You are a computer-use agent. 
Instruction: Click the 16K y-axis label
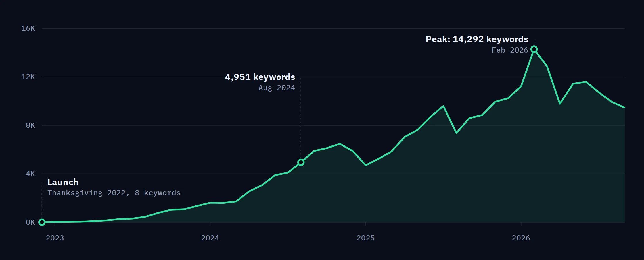[x=28, y=28]
